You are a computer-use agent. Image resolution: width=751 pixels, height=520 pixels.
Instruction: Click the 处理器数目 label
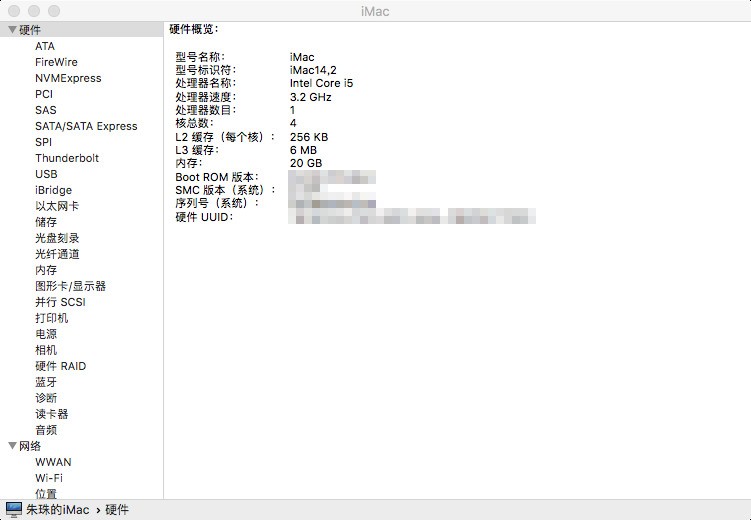(206, 110)
